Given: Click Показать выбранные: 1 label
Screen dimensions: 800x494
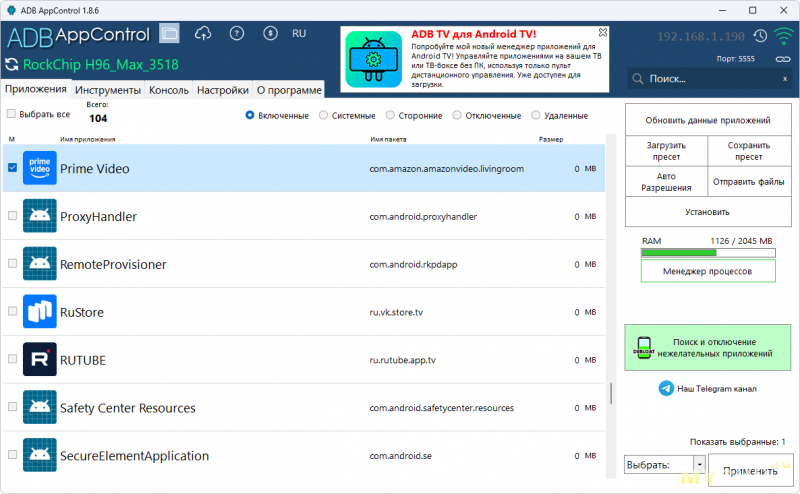Looking at the screenshot, I should pyautogui.click(x=738, y=442).
